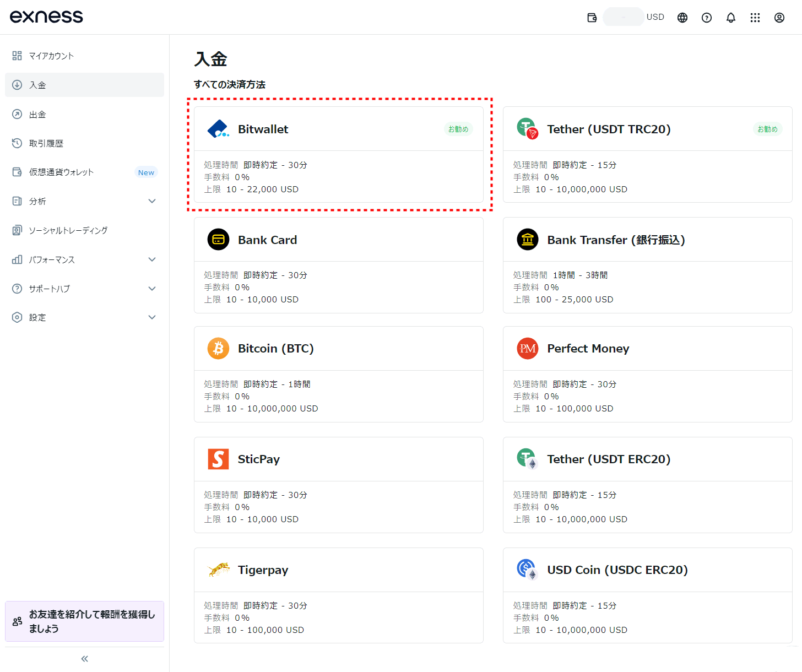Click the SticPay S logo
Image resolution: width=802 pixels, height=672 pixels.
coord(218,459)
